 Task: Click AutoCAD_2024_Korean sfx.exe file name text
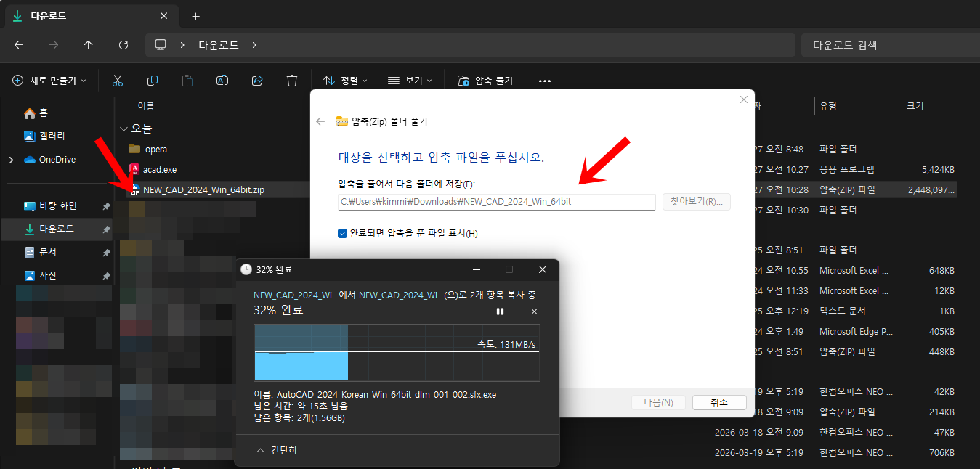(387, 395)
